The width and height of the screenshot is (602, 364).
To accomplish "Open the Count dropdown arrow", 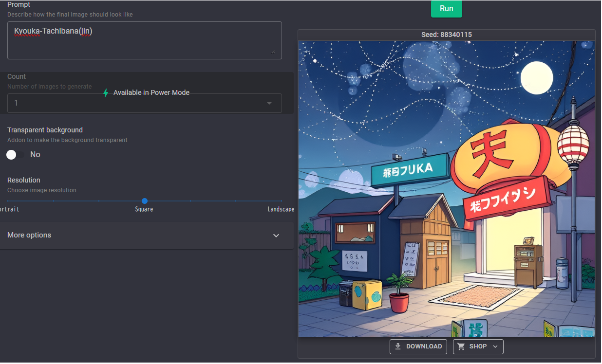I will pos(269,103).
